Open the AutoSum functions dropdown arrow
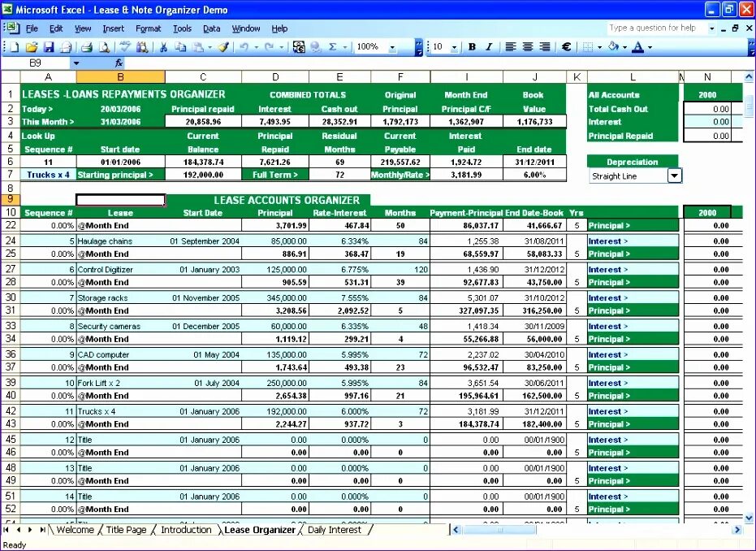 tap(345, 47)
